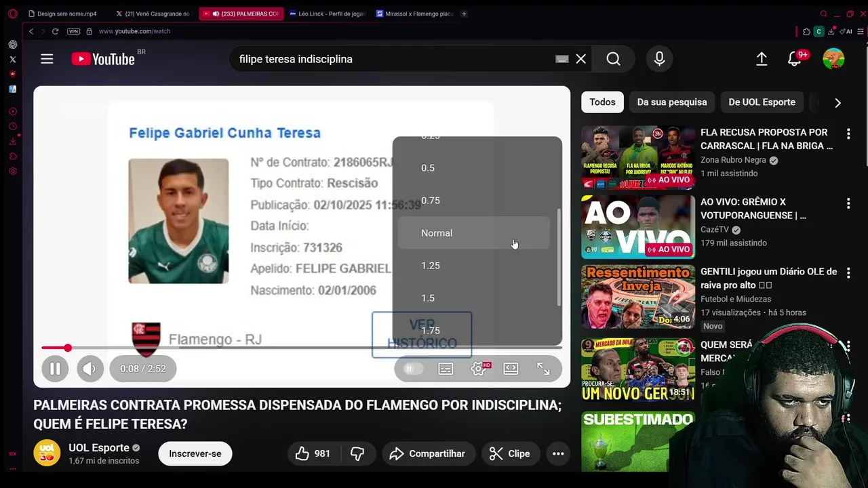Screen dimensions: 868x488
Task: Open the toolbar downloads icon
Action: point(831,31)
